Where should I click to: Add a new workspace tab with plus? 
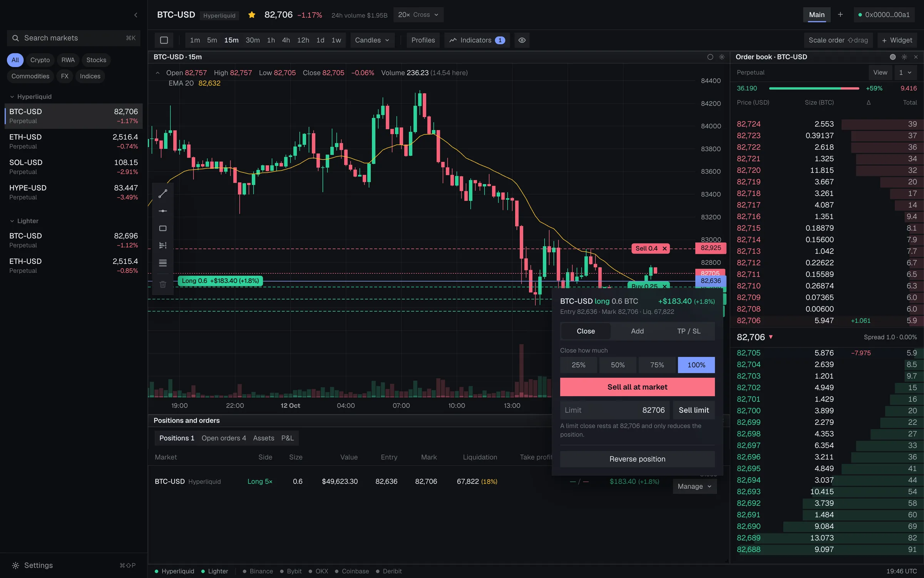tap(840, 15)
